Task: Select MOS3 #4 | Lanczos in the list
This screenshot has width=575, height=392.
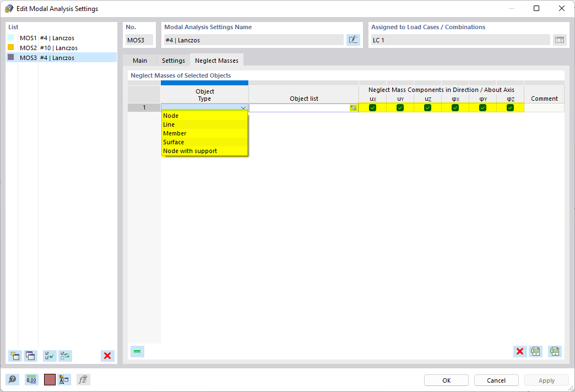Action: point(61,58)
